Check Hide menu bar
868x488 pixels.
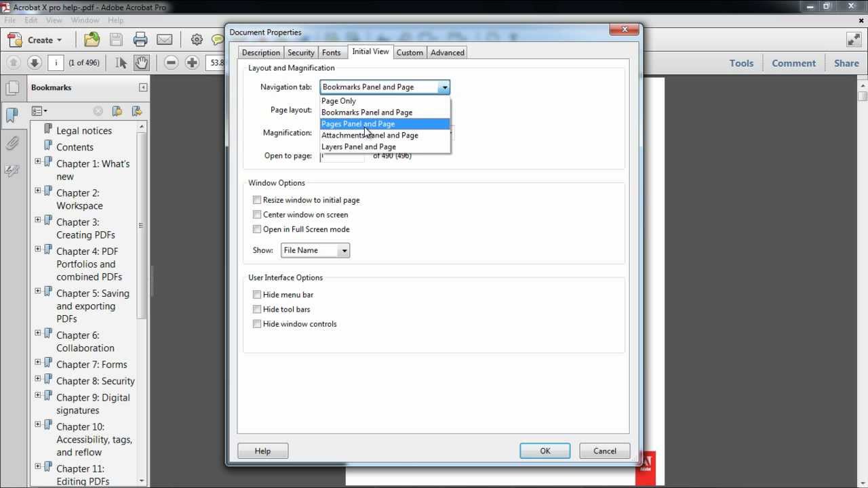pos(257,294)
